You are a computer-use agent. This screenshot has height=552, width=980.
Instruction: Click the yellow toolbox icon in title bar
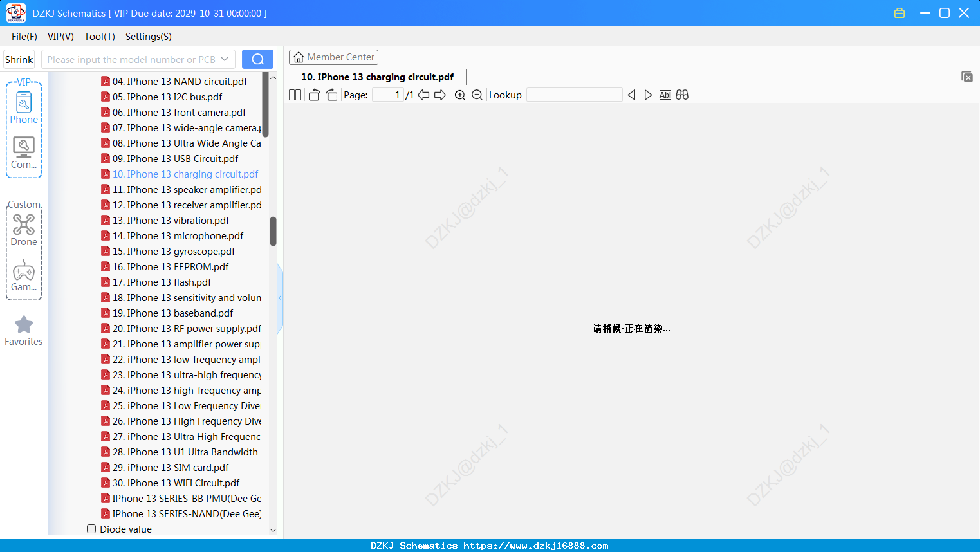pos(900,13)
